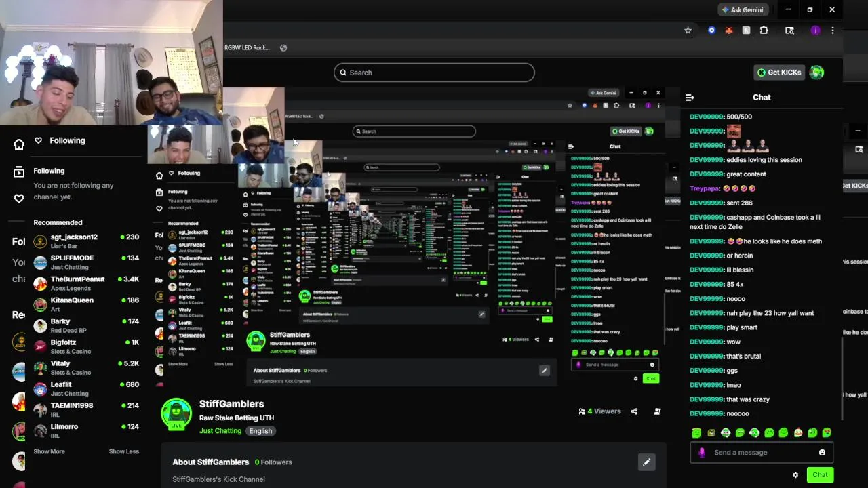Viewport: 868px width, 488px height.
Task: Click the Send a message input
Action: point(761,453)
